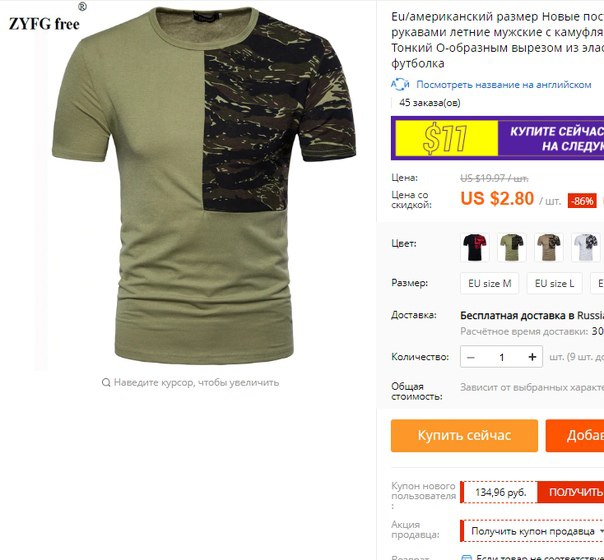Viewport: 604px width, 560px height.
Task: Decrease quantity with the minus button
Action: pos(471,357)
